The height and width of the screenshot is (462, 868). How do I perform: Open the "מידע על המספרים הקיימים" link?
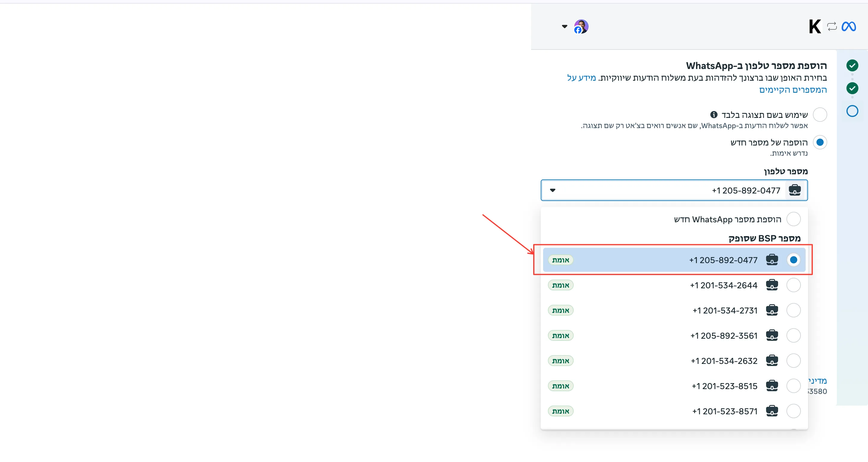coord(793,90)
